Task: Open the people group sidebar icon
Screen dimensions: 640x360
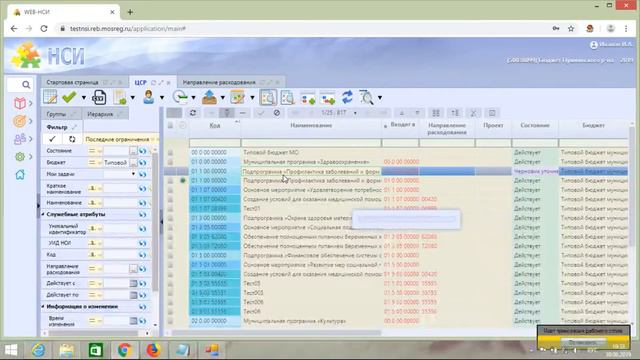Action: click(20, 139)
